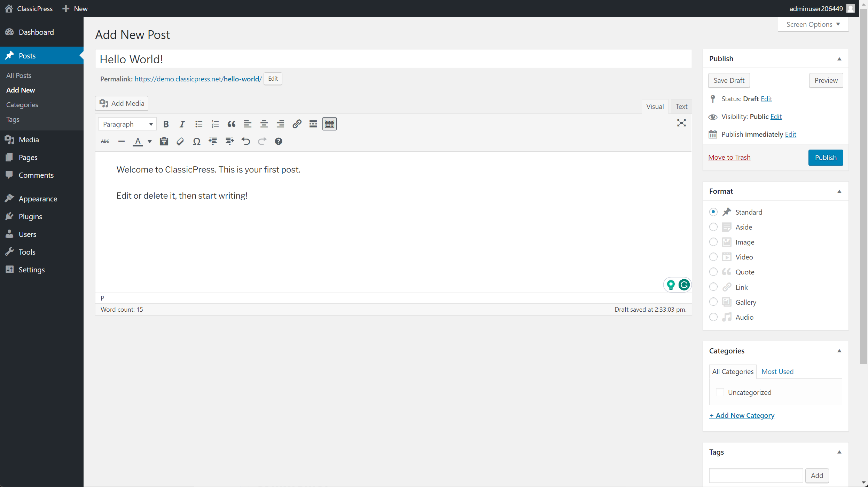
Task: Click the Undo arrow icon
Action: click(x=246, y=142)
